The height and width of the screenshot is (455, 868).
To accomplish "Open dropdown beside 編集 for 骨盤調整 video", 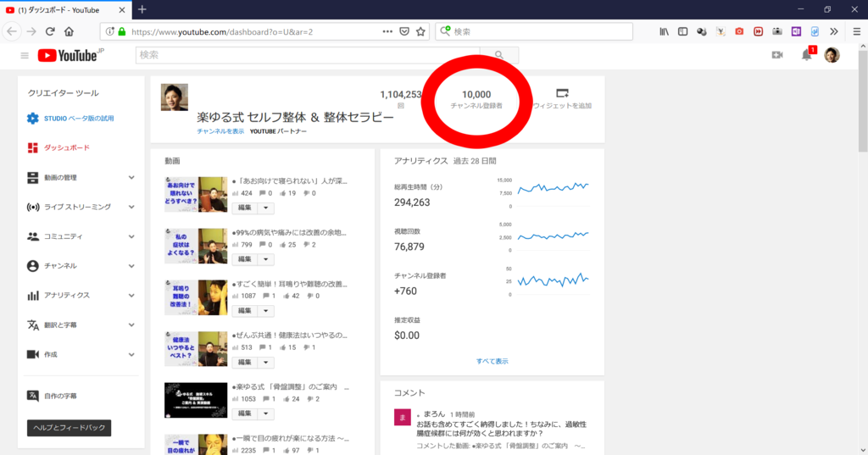I will click(x=265, y=413).
